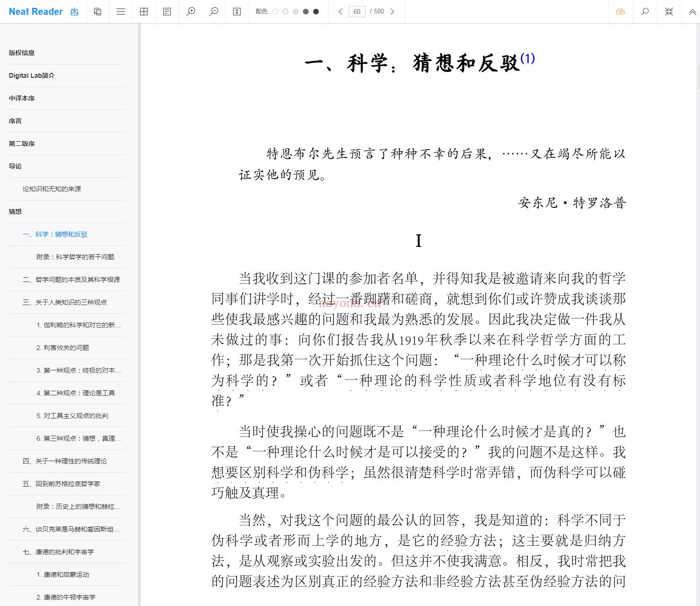Open 附录：科学哲学的若干问题 entry
700x606 pixels.
67,257
